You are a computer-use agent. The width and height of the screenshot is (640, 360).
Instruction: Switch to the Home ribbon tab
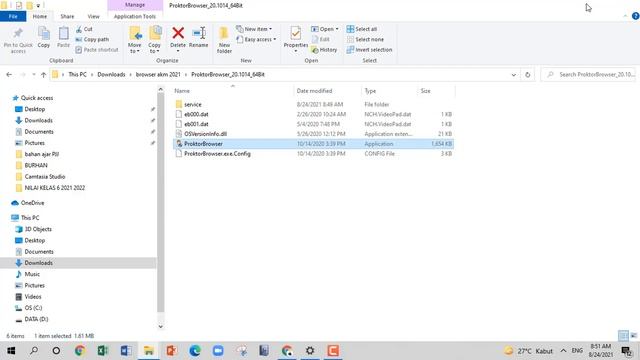click(40, 16)
